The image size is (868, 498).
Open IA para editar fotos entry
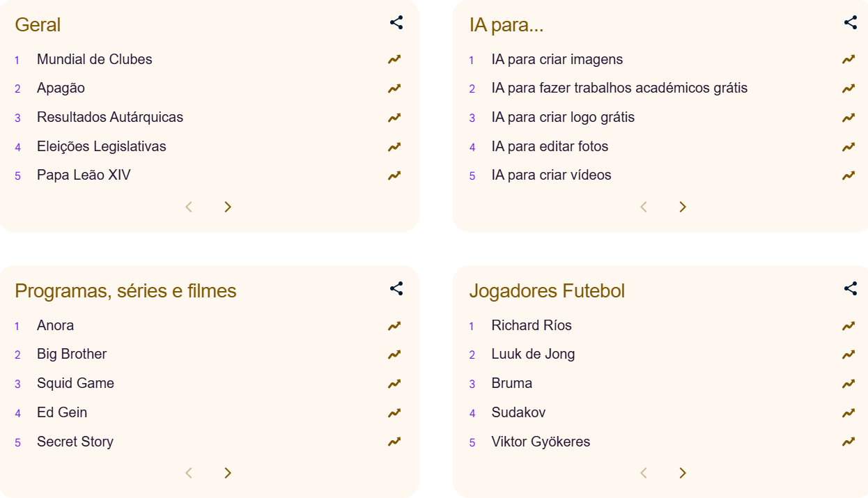coord(550,146)
